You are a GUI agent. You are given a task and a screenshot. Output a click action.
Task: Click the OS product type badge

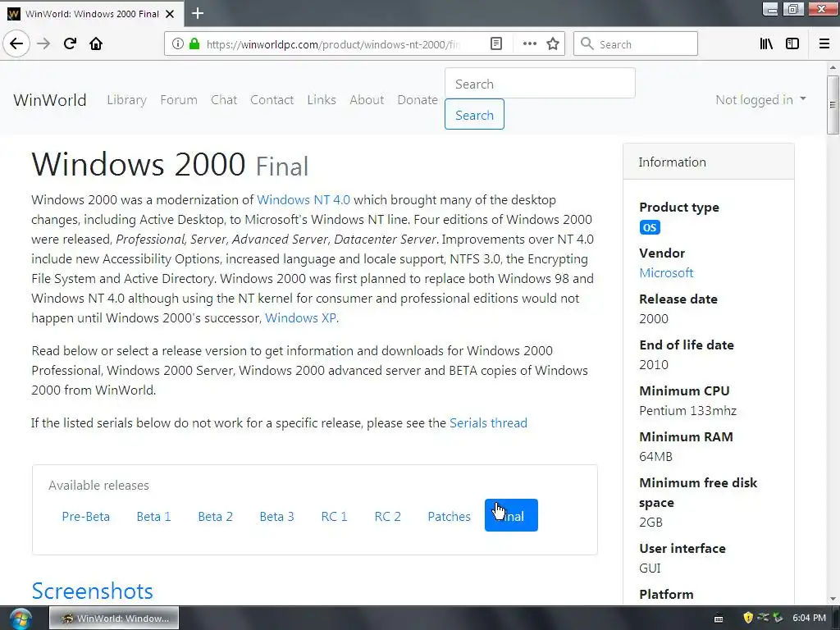click(x=650, y=227)
